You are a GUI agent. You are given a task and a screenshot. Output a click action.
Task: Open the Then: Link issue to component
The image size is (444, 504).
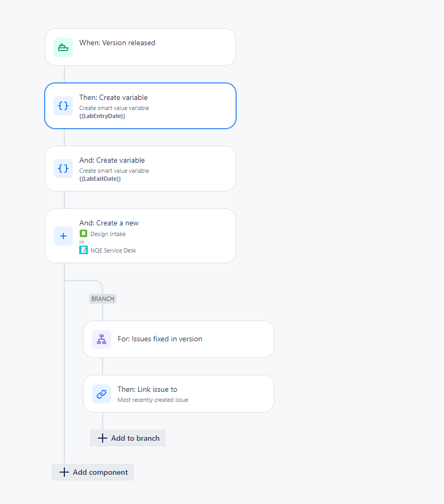tap(178, 394)
